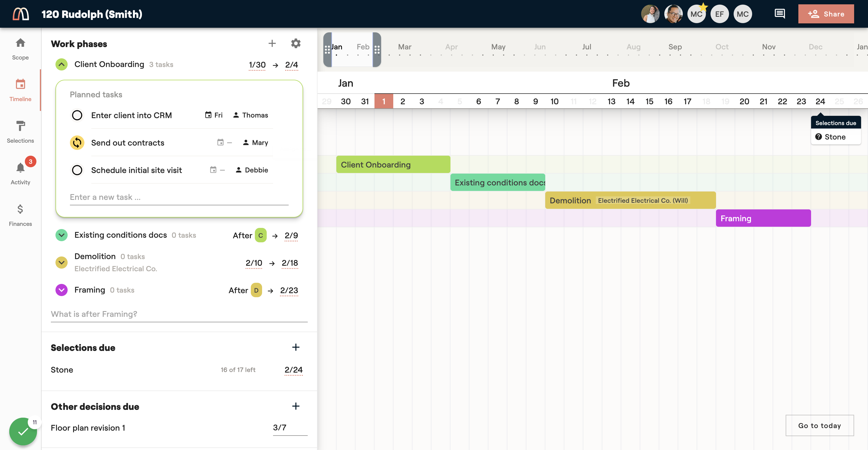Image resolution: width=868 pixels, height=450 pixels.
Task: Check off Schedule initial site visit task
Action: 77,170
